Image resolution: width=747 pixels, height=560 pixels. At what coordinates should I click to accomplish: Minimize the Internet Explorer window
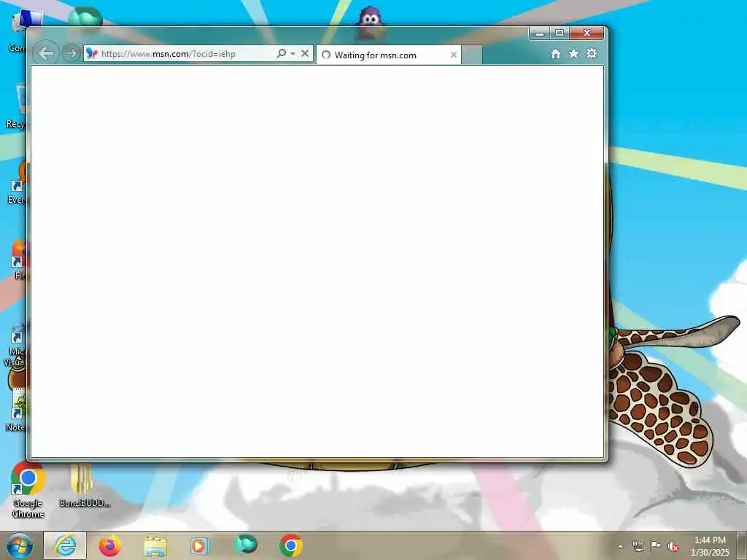539,34
